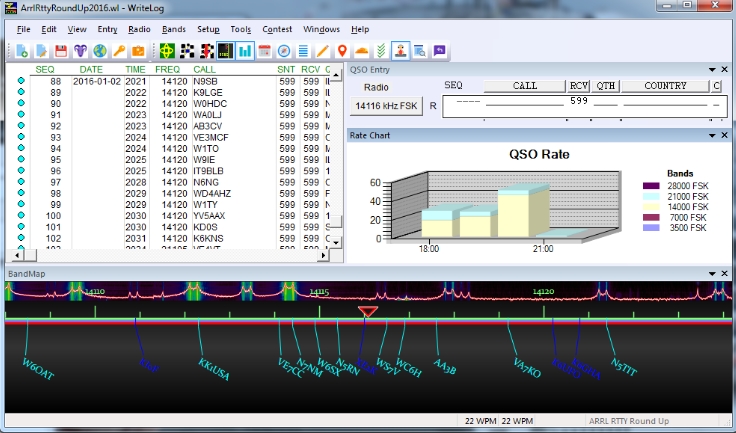Click the blue horizontal lines list icon
This screenshot has height=433, width=736.
coord(303,51)
